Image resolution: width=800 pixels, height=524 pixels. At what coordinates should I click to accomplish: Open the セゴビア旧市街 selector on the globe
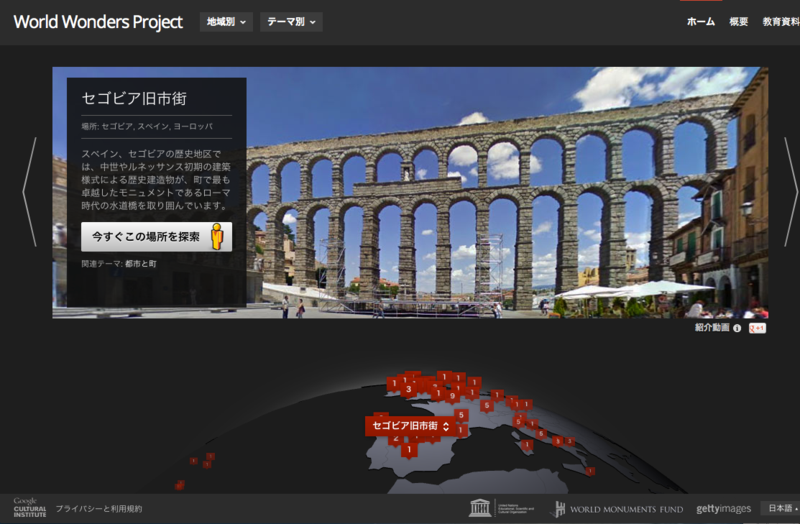pos(410,426)
